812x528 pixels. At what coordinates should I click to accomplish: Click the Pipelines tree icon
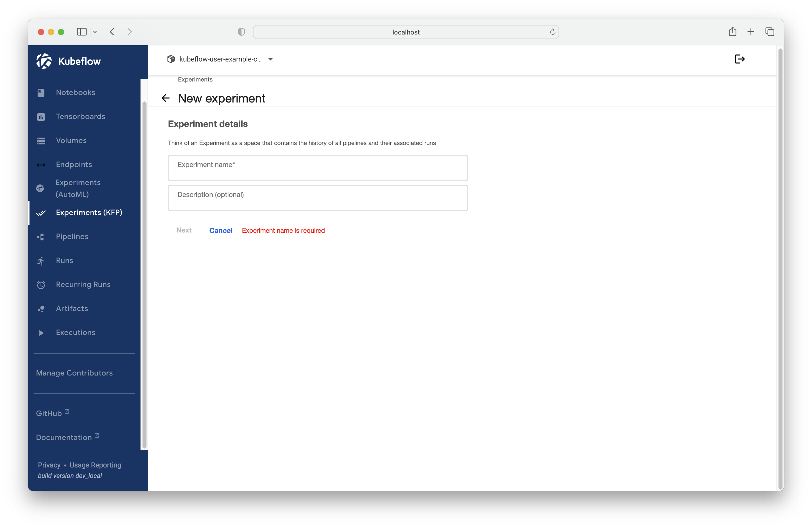coord(40,237)
